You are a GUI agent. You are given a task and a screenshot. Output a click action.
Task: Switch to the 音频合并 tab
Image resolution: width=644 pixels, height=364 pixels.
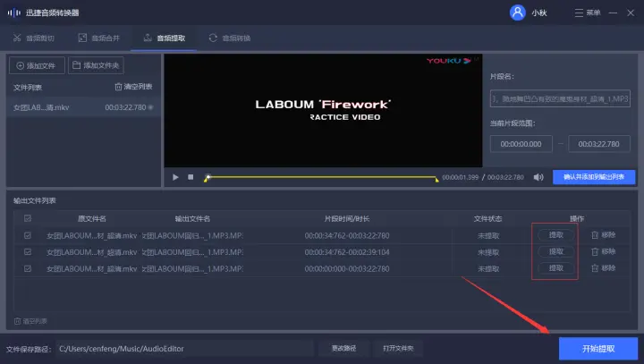99,38
